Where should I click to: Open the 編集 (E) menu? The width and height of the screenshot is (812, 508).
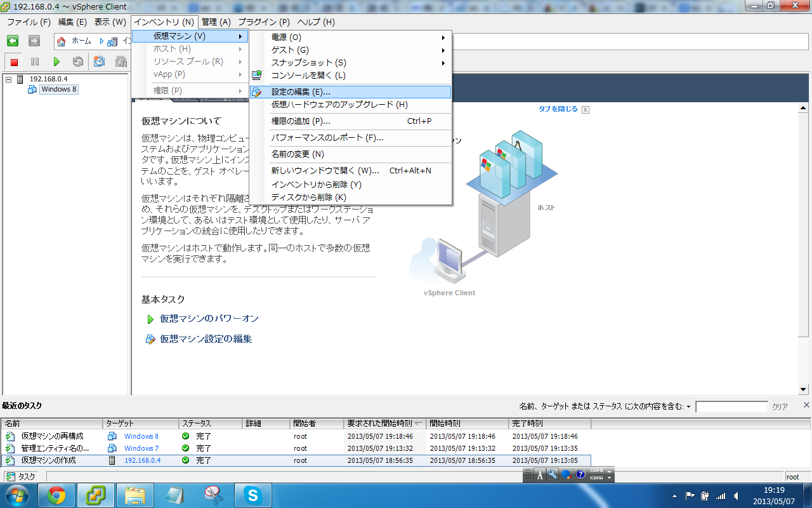72,22
